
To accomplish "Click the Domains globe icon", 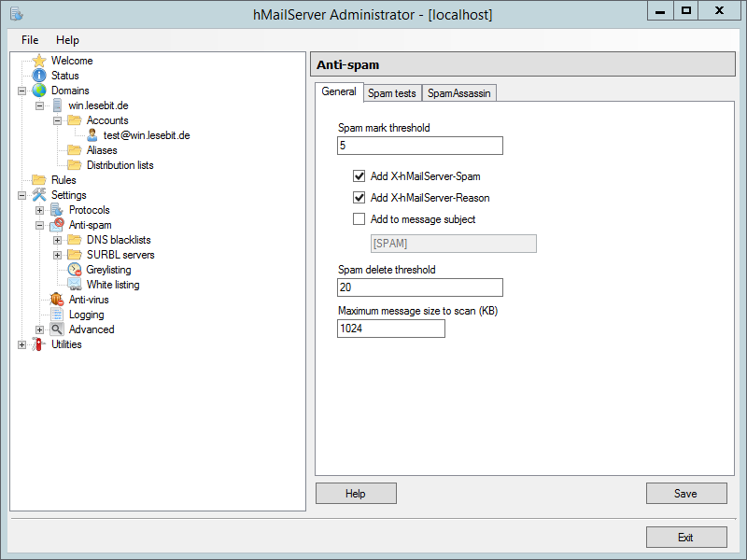I will pyautogui.click(x=39, y=91).
